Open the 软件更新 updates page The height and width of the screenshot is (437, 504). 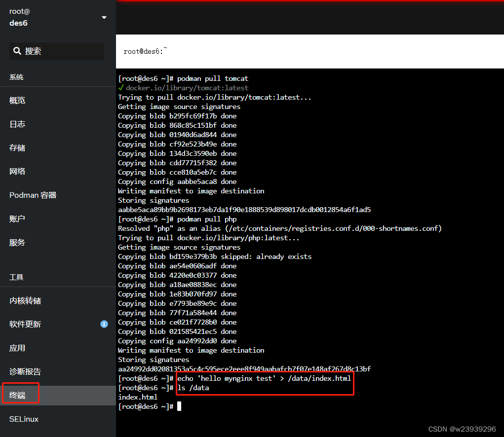(26, 324)
